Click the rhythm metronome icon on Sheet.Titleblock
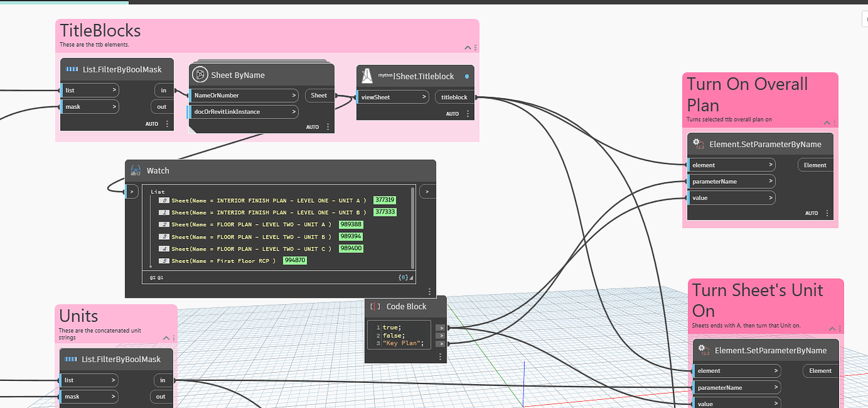The width and height of the screenshot is (868, 408). 367,76
